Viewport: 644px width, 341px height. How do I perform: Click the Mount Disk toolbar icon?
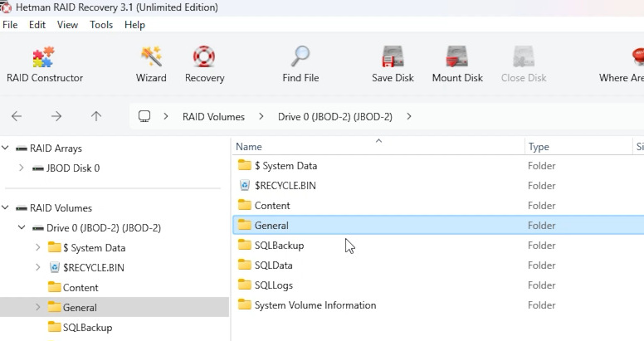(456, 56)
